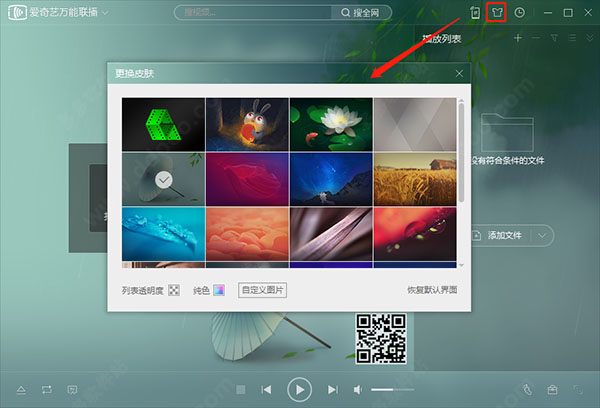The image size is (600, 408).
Task: Select the brown striped leaf skin
Action: click(x=331, y=234)
